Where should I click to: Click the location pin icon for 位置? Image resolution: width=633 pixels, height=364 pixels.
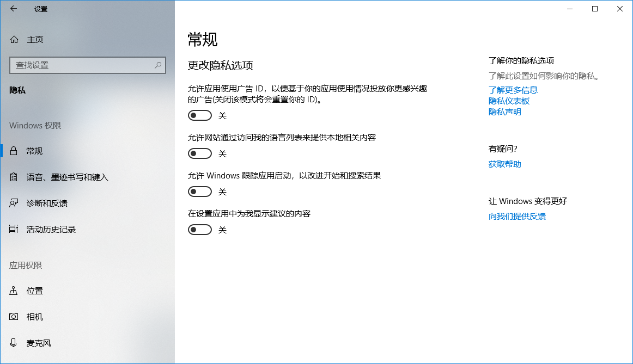click(x=14, y=291)
